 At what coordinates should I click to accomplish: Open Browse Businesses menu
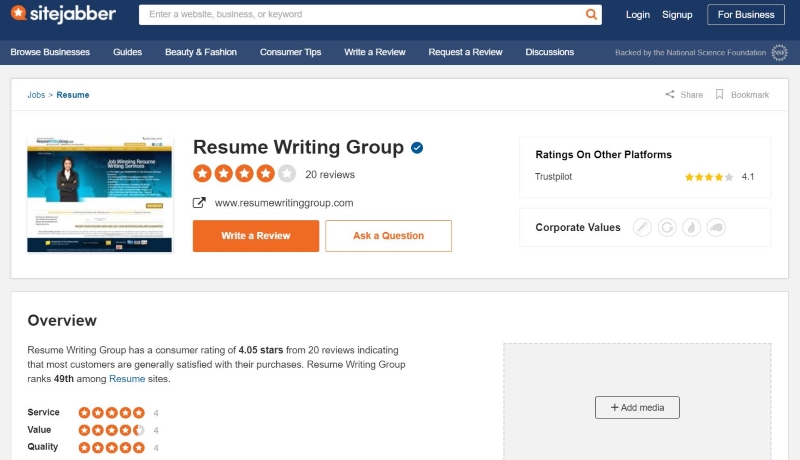point(50,52)
